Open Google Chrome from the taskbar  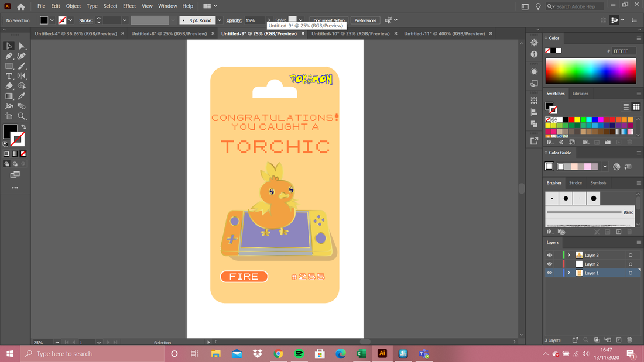tap(278, 354)
